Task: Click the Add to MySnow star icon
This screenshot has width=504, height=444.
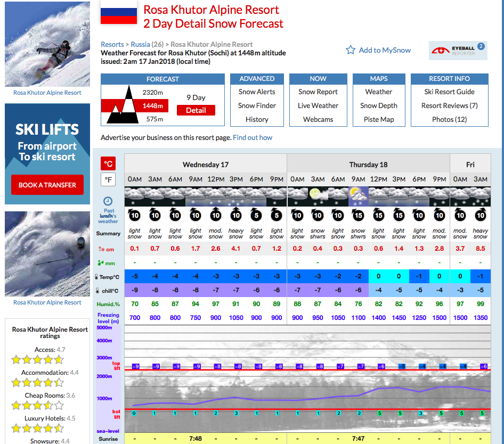Action: (x=351, y=50)
